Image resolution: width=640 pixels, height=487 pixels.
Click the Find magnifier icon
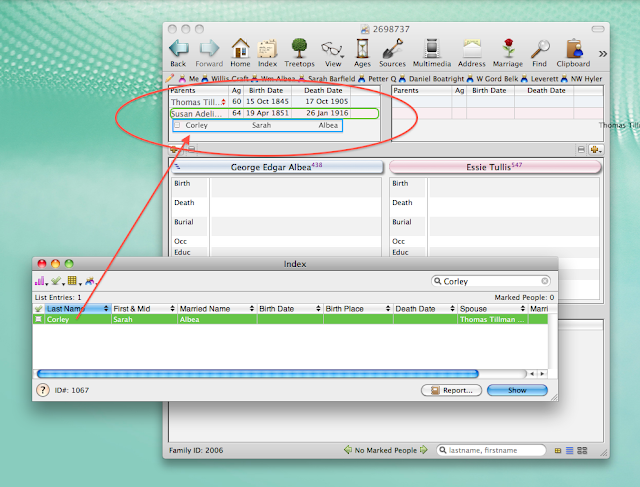[540, 51]
